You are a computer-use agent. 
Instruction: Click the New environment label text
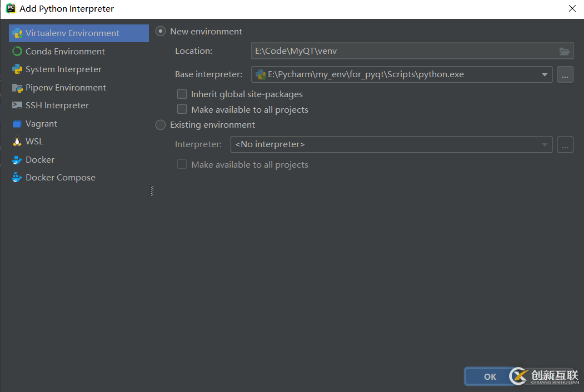[206, 32]
